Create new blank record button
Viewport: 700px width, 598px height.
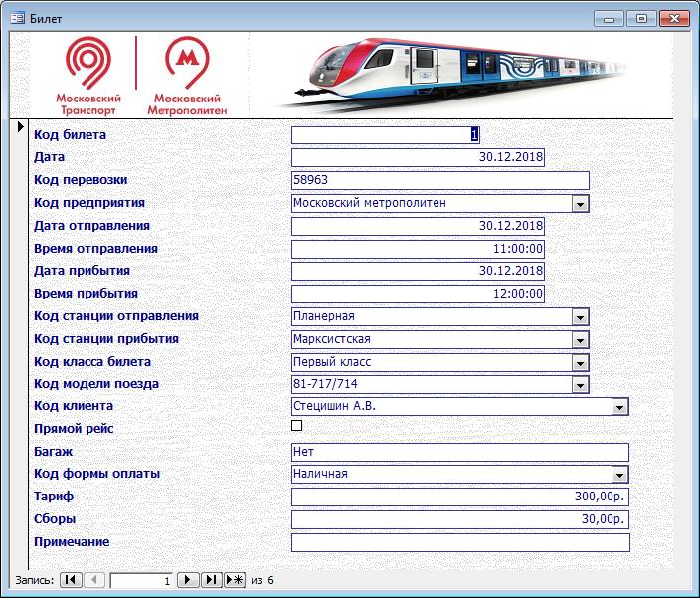pos(235,580)
